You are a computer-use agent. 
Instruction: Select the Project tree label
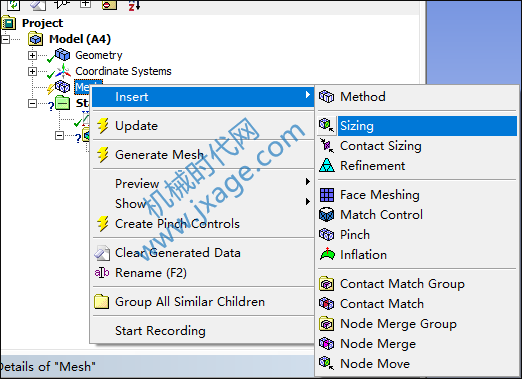pyautogui.click(x=42, y=23)
